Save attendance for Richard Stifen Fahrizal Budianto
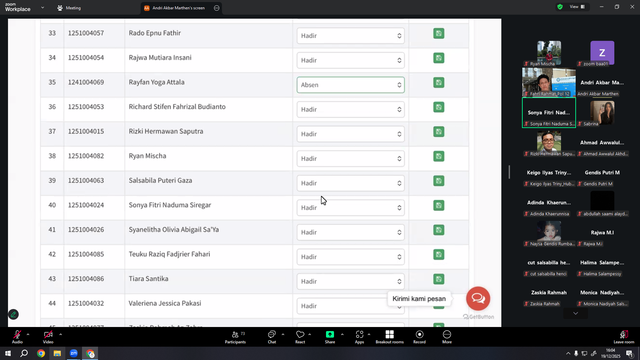640x360 pixels. [439, 107]
